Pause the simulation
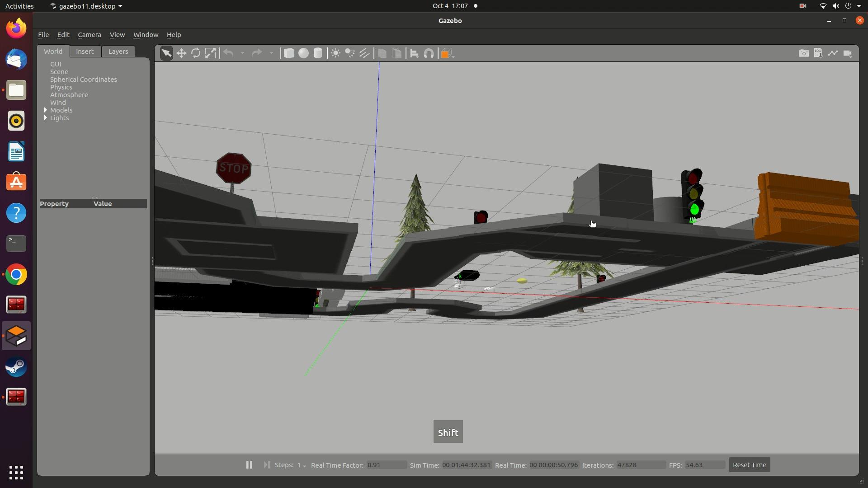Viewport: 868px width, 488px height. click(249, 465)
